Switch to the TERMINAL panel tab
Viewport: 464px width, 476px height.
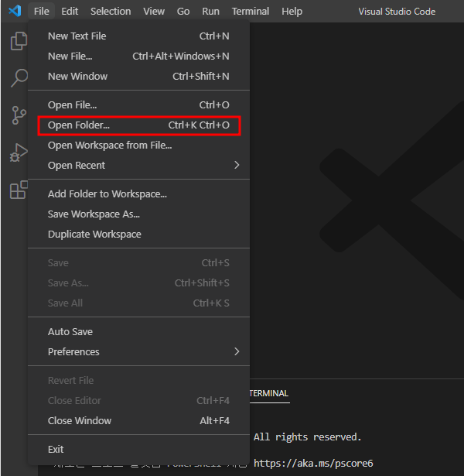point(269,393)
